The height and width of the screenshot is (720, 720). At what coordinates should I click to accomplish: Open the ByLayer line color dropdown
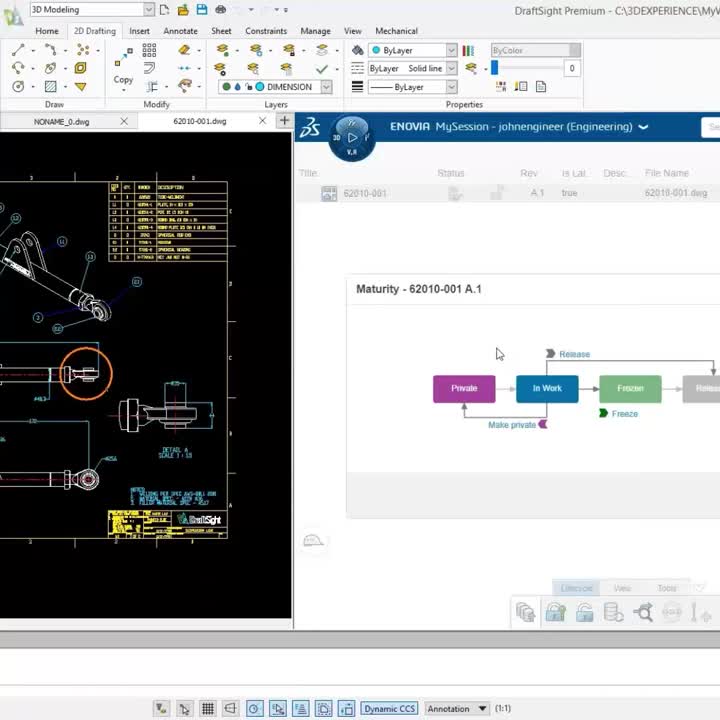click(452, 50)
